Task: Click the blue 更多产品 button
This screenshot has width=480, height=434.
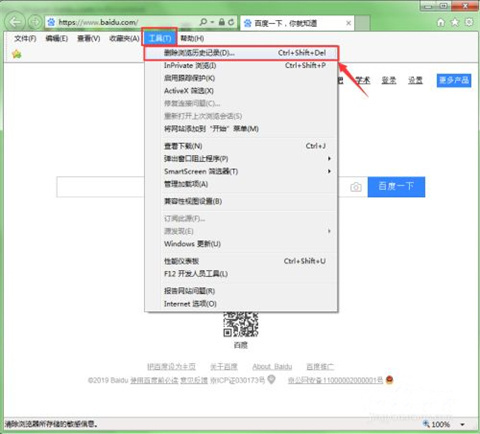Action: (454, 80)
